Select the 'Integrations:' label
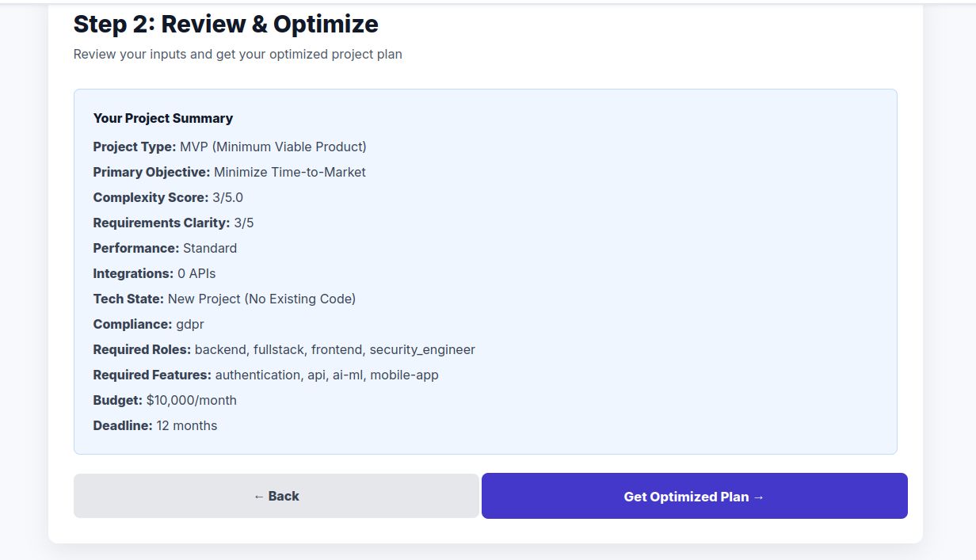Image resolution: width=976 pixels, height=560 pixels. point(133,273)
